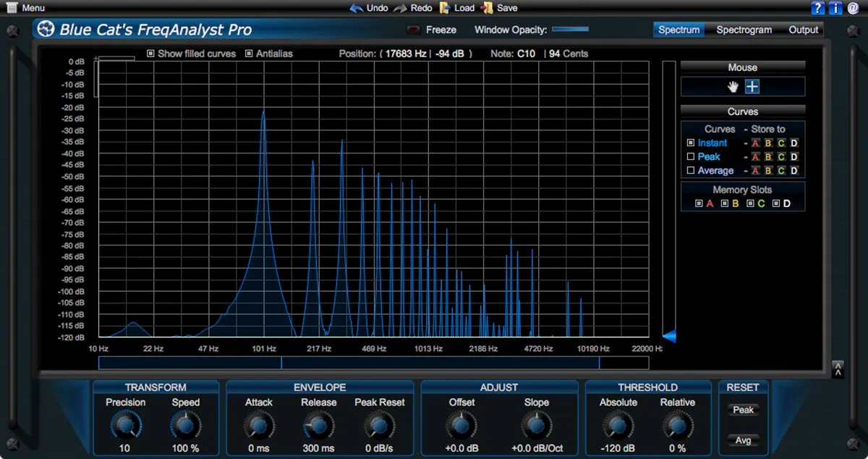Image resolution: width=868 pixels, height=459 pixels.
Task: Open the Menu button at top left
Action: click(26, 8)
